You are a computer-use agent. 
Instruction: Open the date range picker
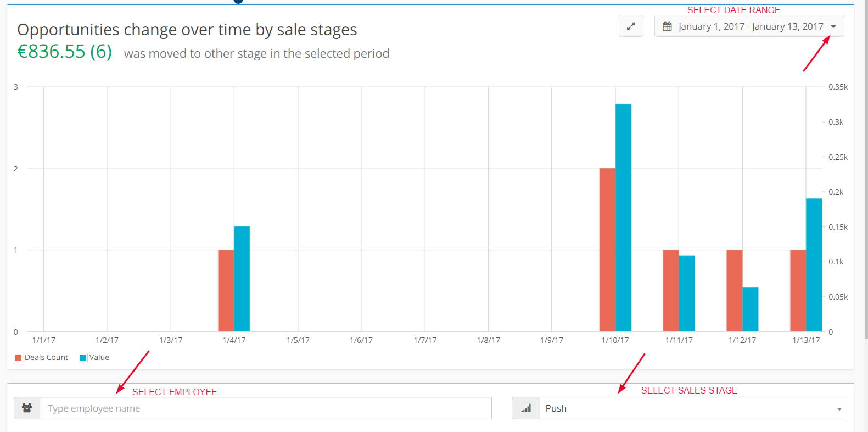pos(749,26)
